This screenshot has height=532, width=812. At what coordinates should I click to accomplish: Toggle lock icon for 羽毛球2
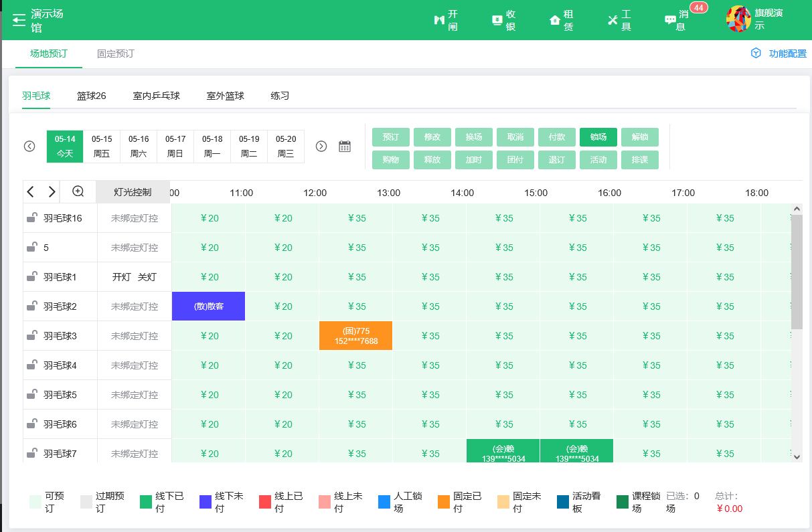[31, 306]
